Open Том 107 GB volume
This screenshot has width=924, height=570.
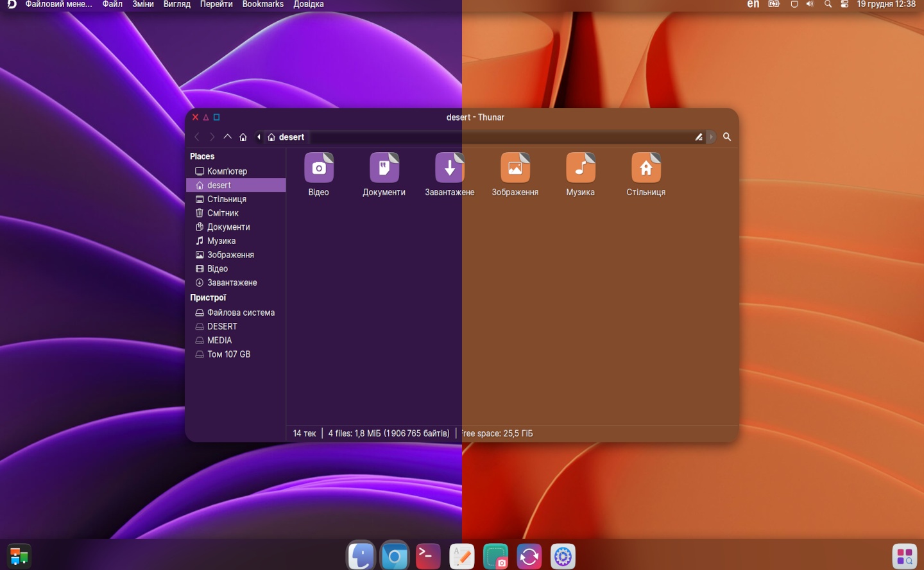pyautogui.click(x=228, y=354)
